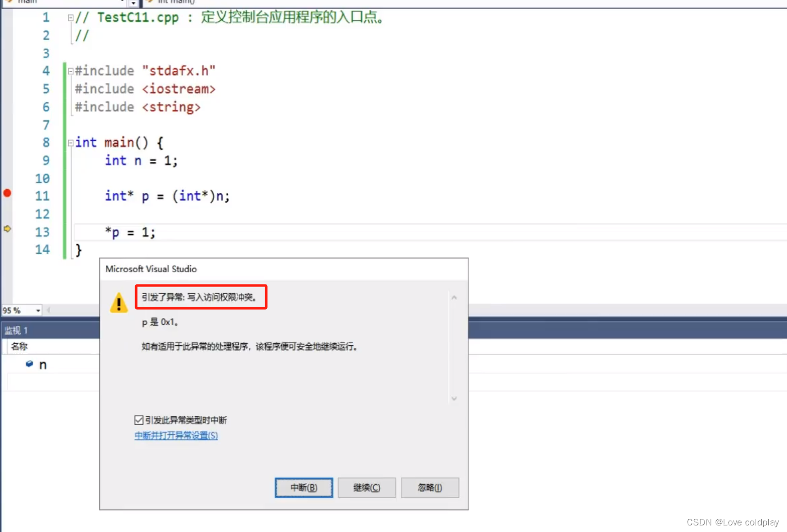Viewport: 787px width, 532px height.
Task: Remove the red breakpoint on line 11
Action: click(x=7, y=193)
